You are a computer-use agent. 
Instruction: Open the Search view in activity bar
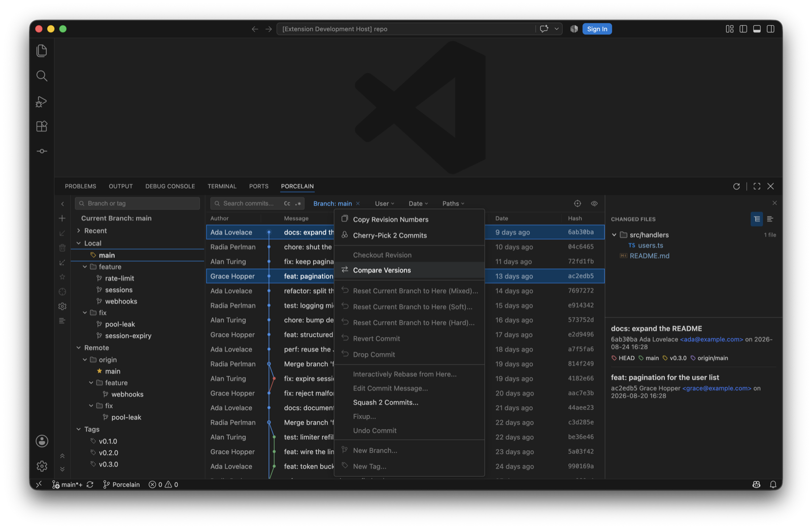pos(42,76)
